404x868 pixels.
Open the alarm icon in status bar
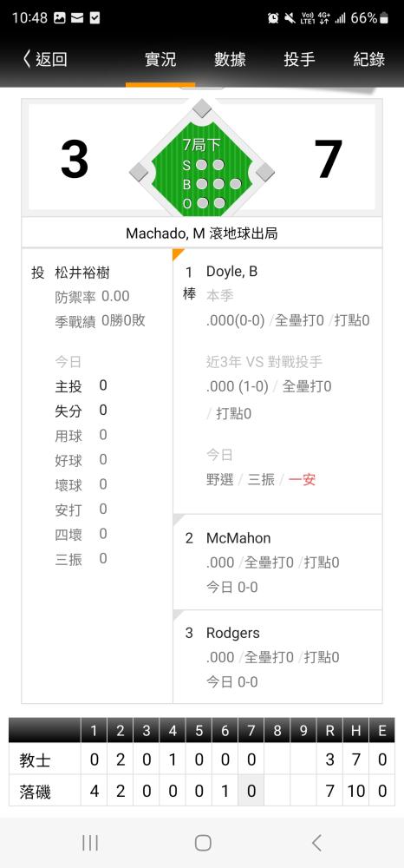[x=273, y=17]
